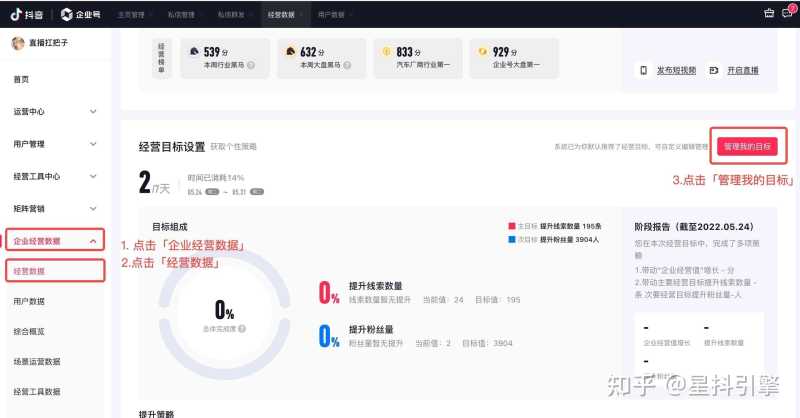Screen dimensions: 800x418
Task: Collapse the 企业经营数据 sidebar section
Action: click(x=93, y=241)
